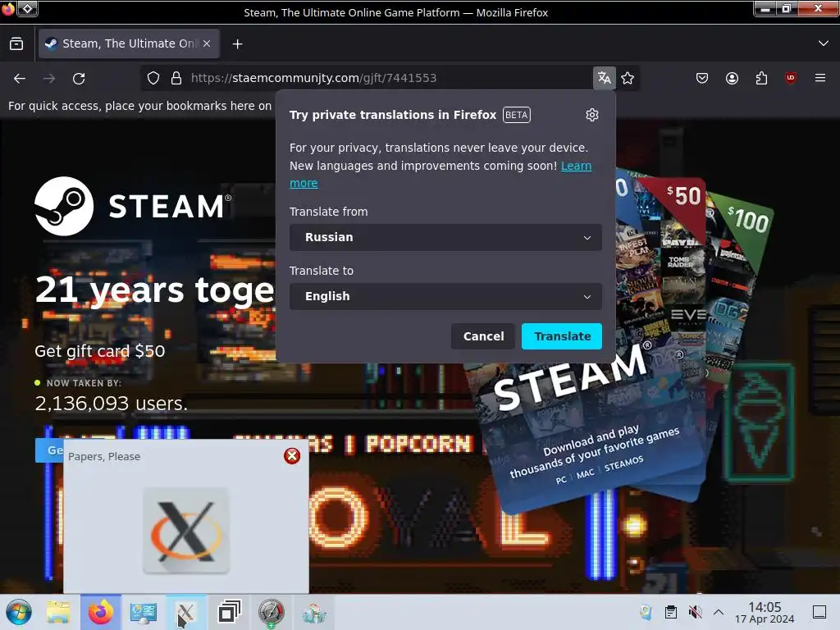Expand the Translate to English dropdown

tap(445, 296)
